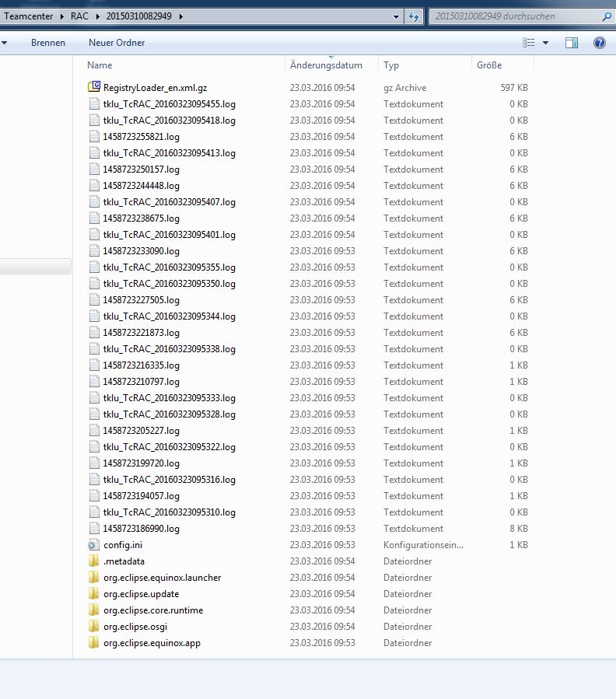Select the file tklu_TcRAC_20160323095418.log
The height and width of the screenshot is (699, 616).
(170, 121)
